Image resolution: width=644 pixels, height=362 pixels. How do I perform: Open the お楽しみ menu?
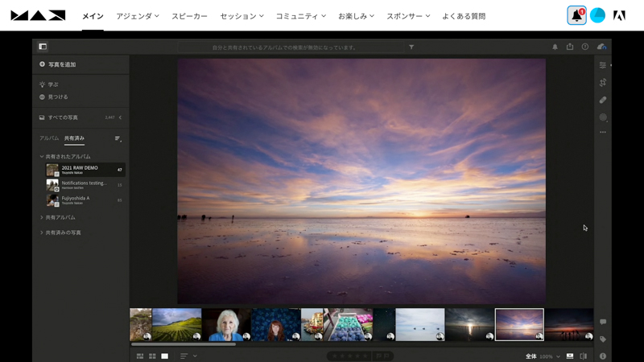point(357,16)
